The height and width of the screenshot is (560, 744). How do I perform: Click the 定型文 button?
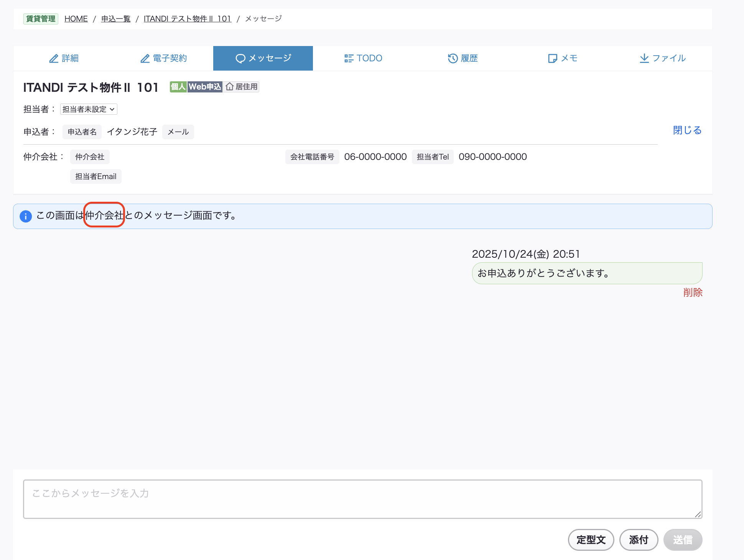591,540
